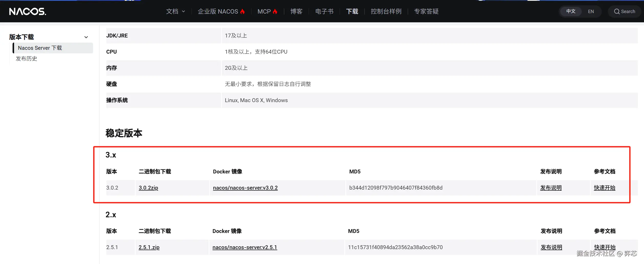The height and width of the screenshot is (264, 644).
Task: Click the 内存 row label
Action: pos(112,68)
